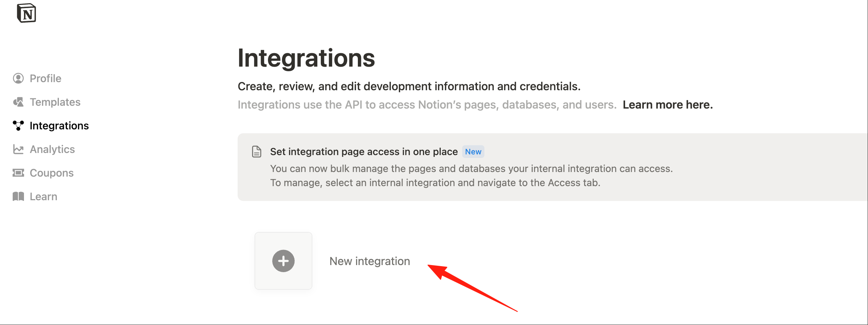This screenshot has height=325, width=868.
Task: Click 'You can now bulk manage the pages' text
Action: coord(471,168)
